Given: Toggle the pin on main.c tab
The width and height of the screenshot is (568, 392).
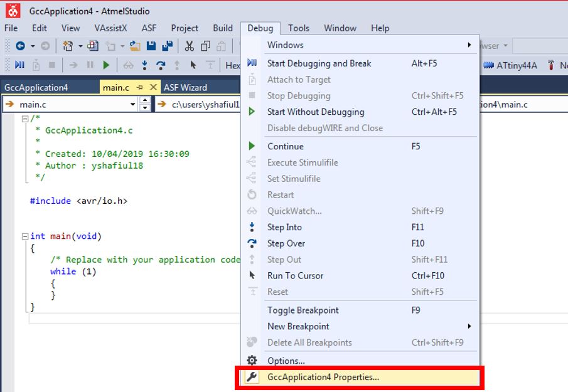Looking at the screenshot, I should [x=140, y=87].
